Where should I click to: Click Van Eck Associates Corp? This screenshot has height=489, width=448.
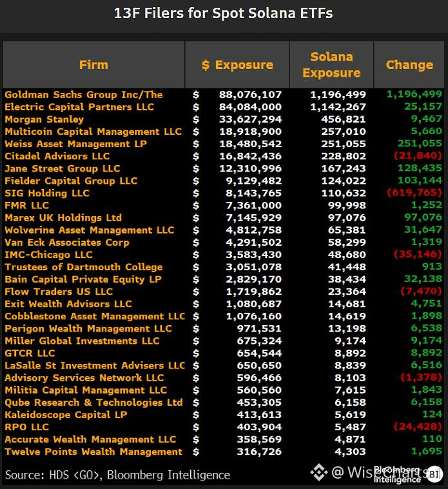(66, 243)
